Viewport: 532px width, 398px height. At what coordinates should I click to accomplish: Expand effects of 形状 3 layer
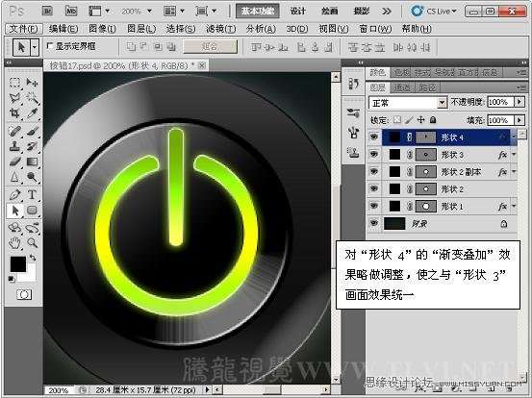pos(514,155)
